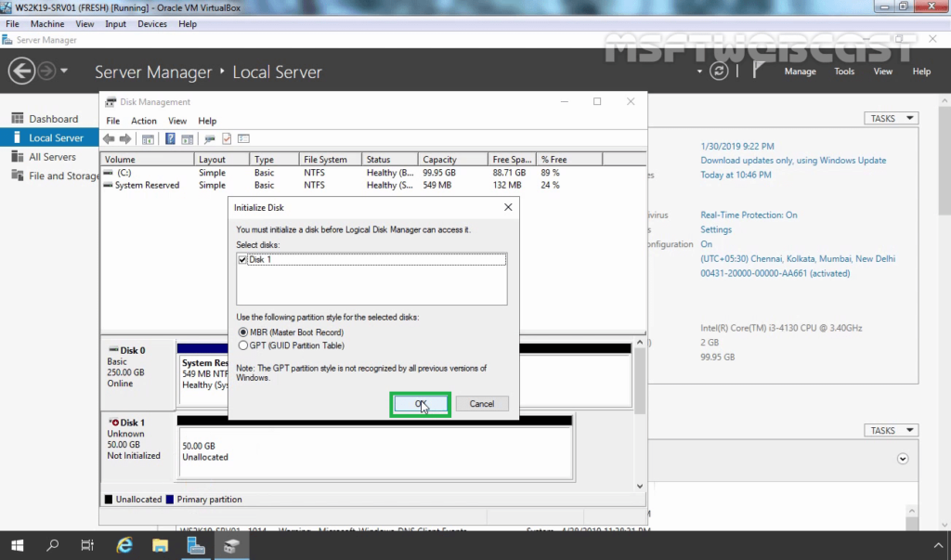Sort by Capacity column header
This screenshot has height=560, width=951.
pyautogui.click(x=453, y=159)
